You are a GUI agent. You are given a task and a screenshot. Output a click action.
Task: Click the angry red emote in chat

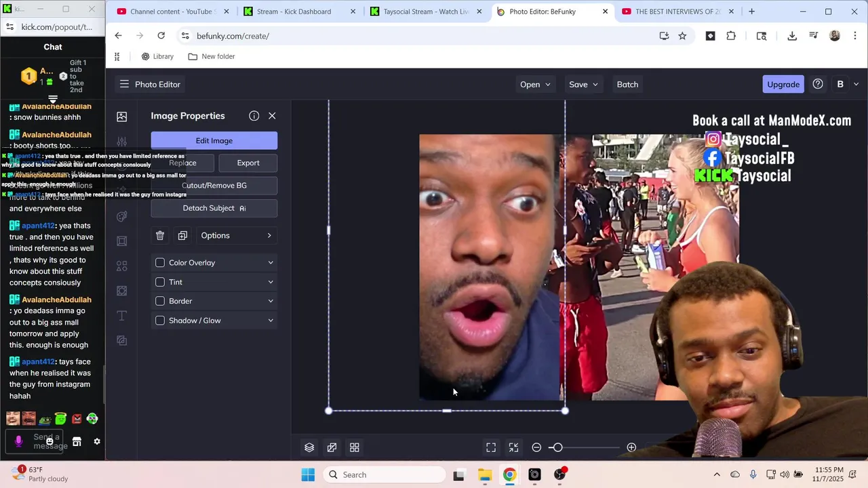[x=77, y=419]
